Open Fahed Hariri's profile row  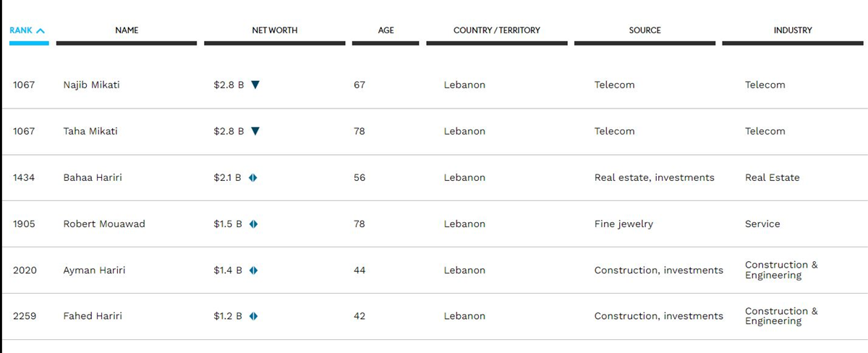tap(93, 316)
